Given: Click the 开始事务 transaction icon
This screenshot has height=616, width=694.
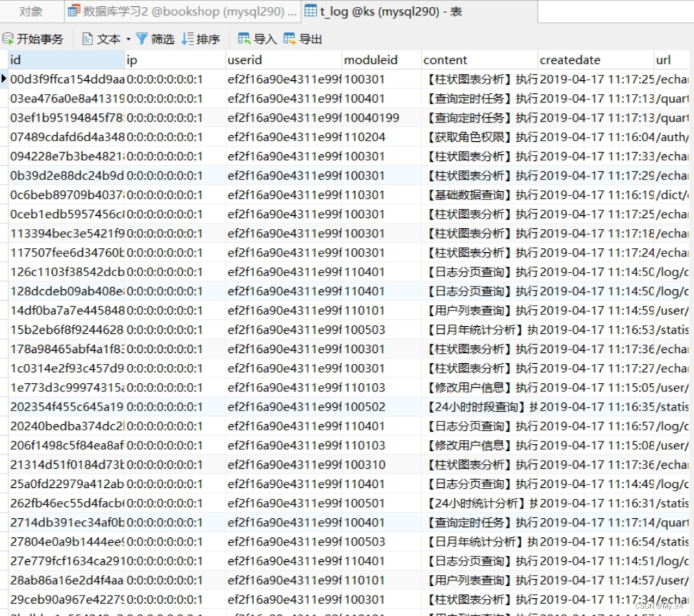Looking at the screenshot, I should (x=7, y=38).
